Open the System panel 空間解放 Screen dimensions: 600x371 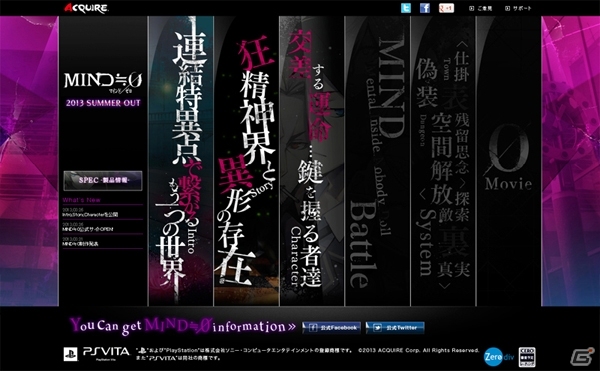click(x=443, y=161)
